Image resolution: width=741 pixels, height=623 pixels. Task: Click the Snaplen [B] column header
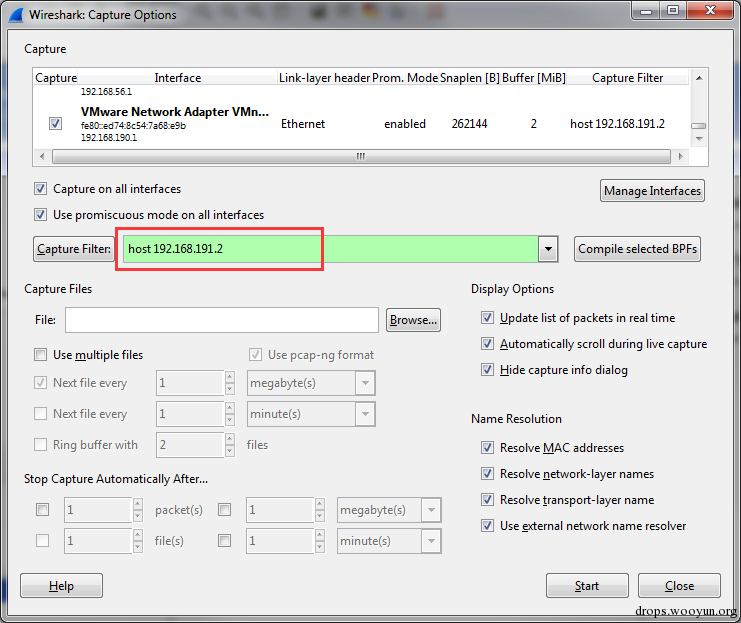[470, 78]
